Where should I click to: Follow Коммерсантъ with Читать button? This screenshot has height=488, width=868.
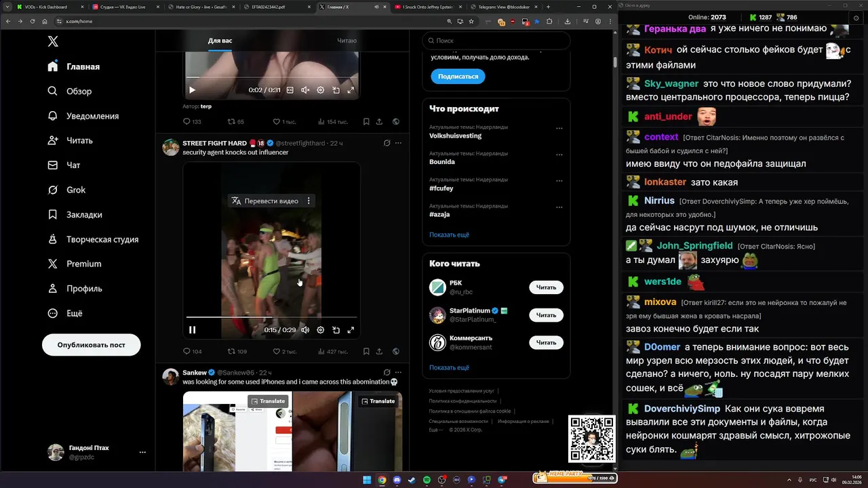(x=546, y=342)
